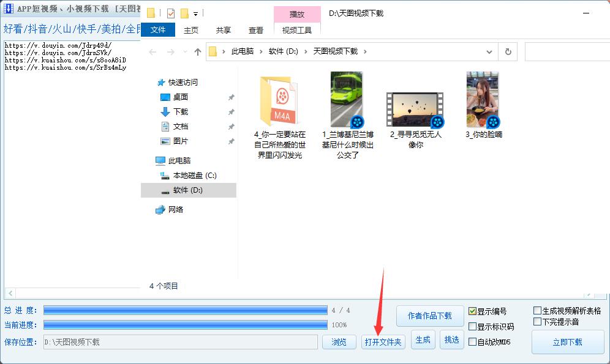Click the Properties icon in Quick Access Toolbar
The width and height of the screenshot is (610, 364).
171,12
